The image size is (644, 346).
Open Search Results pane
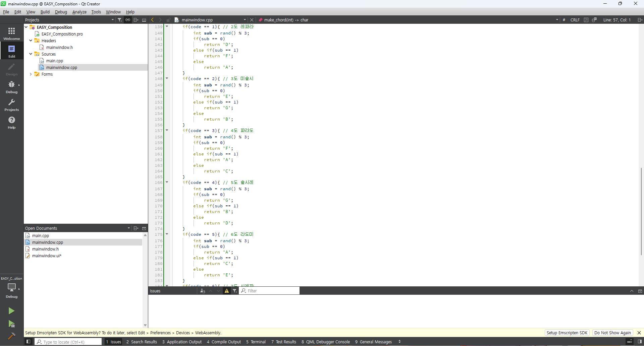142,342
